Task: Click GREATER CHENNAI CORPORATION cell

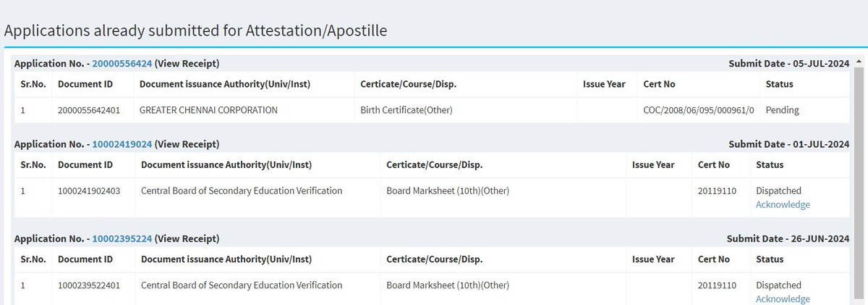Action: point(208,110)
